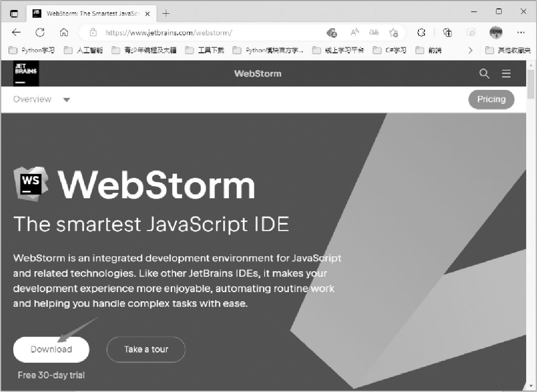View site information lock icon
Image resolution: width=537 pixels, height=392 pixels.
coord(93,32)
